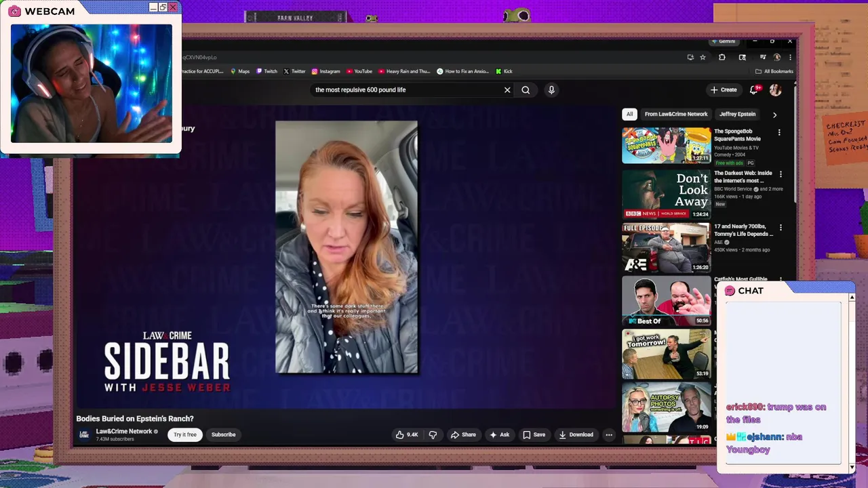Open the Instagram bookmark

tap(326, 71)
